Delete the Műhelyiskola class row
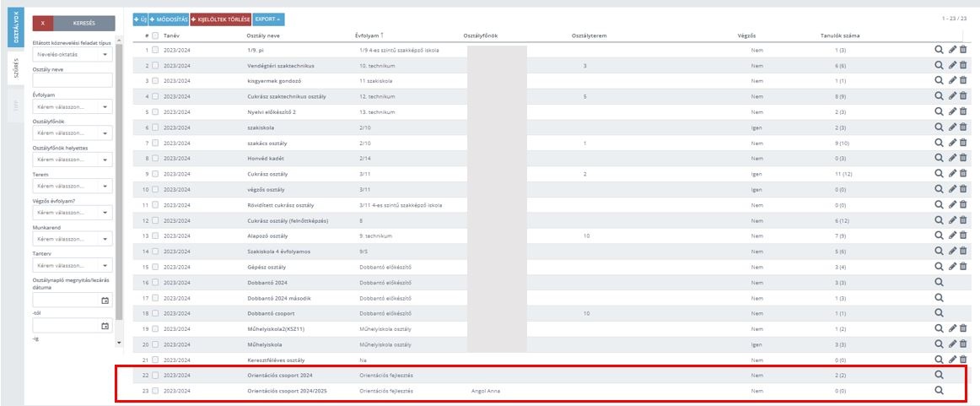The image size is (980, 406). click(x=963, y=344)
